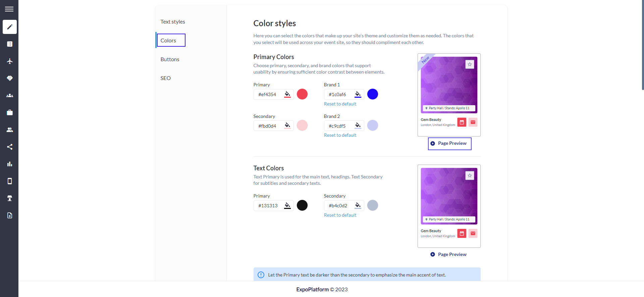Open the briefcase icon in sidebar
The image size is (644, 297).
coord(10,113)
